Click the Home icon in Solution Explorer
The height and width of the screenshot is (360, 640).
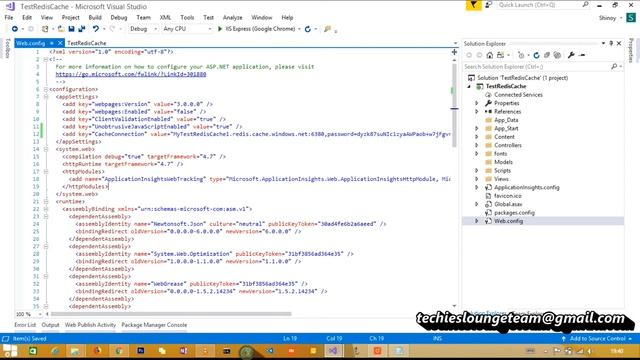click(490, 55)
